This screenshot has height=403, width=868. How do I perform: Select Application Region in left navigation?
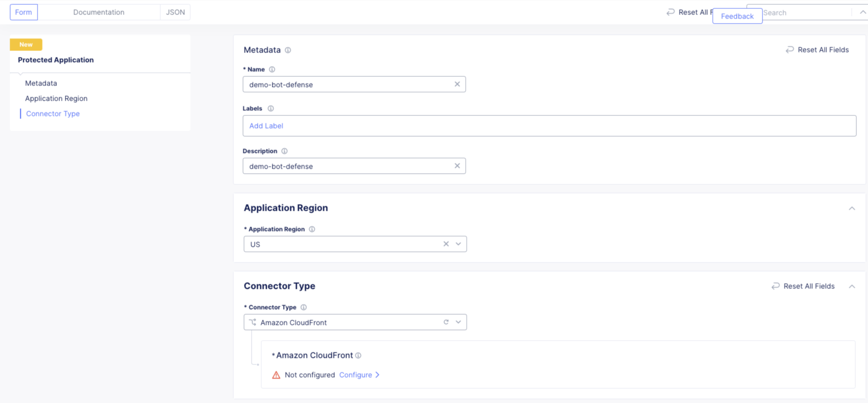click(56, 98)
